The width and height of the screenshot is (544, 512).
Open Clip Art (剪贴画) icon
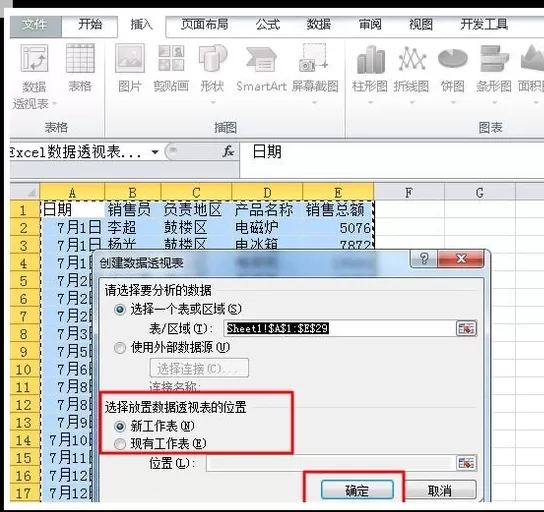(171, 58)
